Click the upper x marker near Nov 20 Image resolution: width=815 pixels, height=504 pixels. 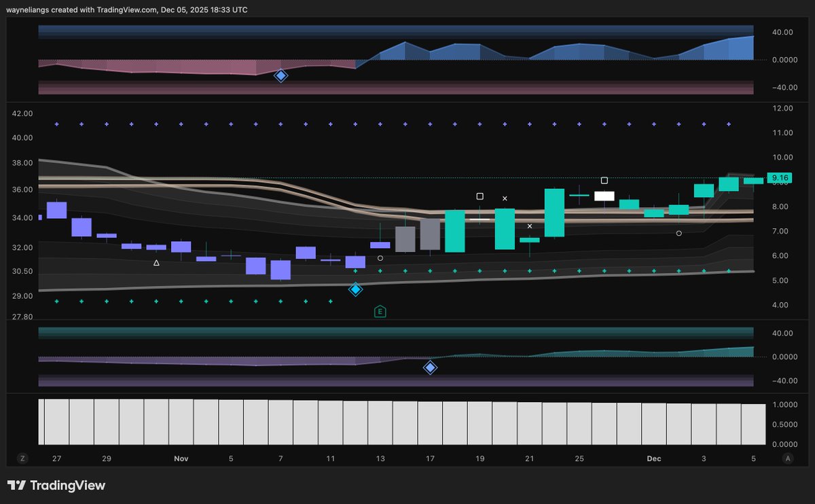(x=505, y=198)
